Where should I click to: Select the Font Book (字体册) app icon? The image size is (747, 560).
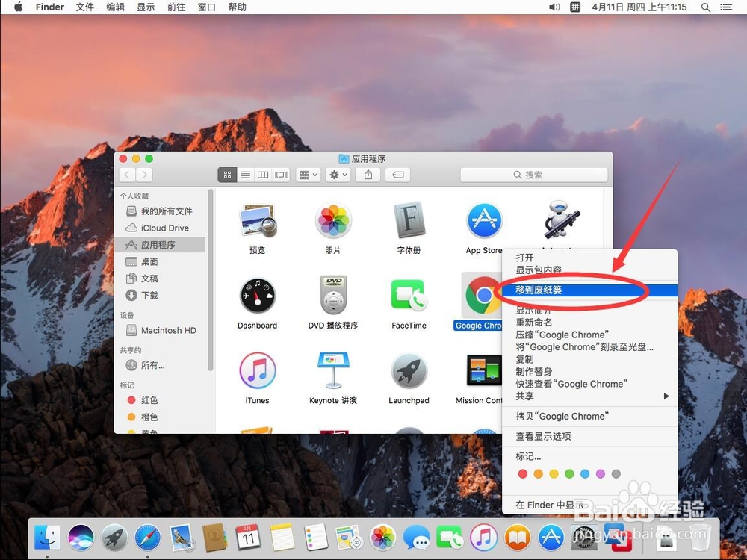pyautogui.click(x=409, y=220)
